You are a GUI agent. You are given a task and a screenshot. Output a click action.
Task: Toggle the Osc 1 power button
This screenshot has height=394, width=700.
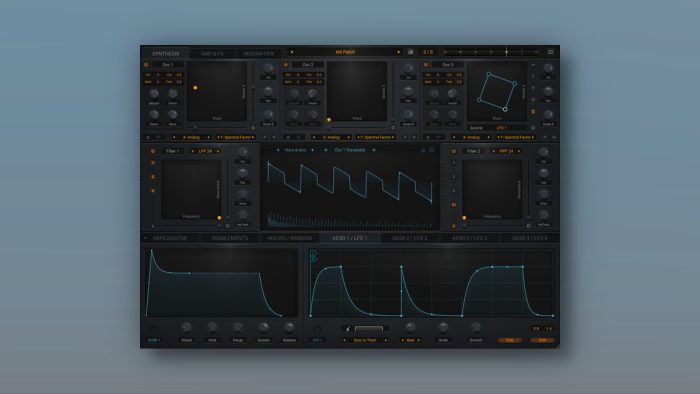146,65
